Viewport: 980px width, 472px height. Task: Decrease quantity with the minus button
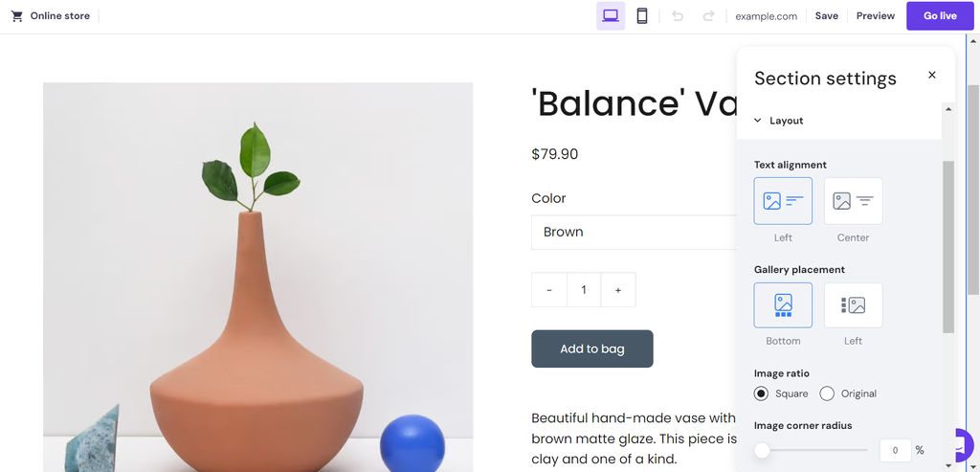[549, 290]
